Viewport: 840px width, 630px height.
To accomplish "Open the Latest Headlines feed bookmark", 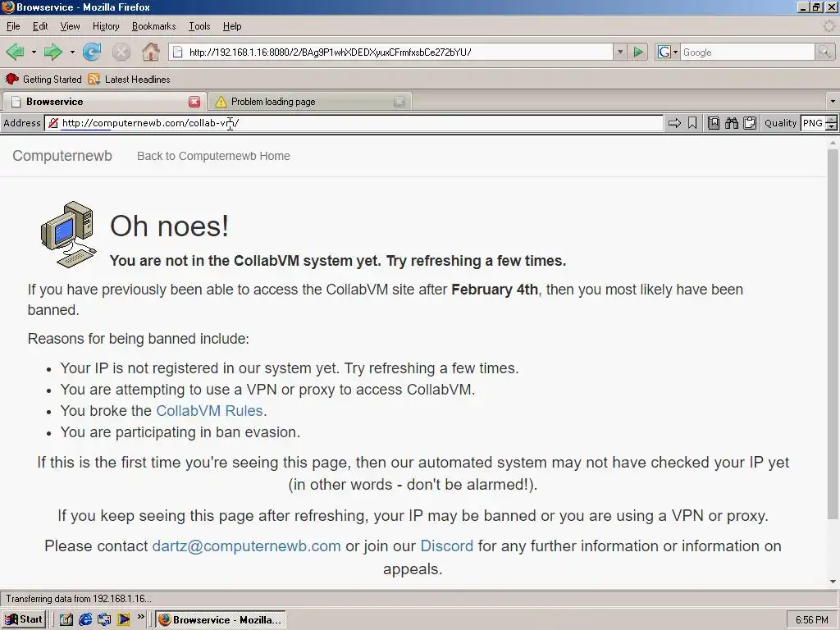I will [129, 80].
